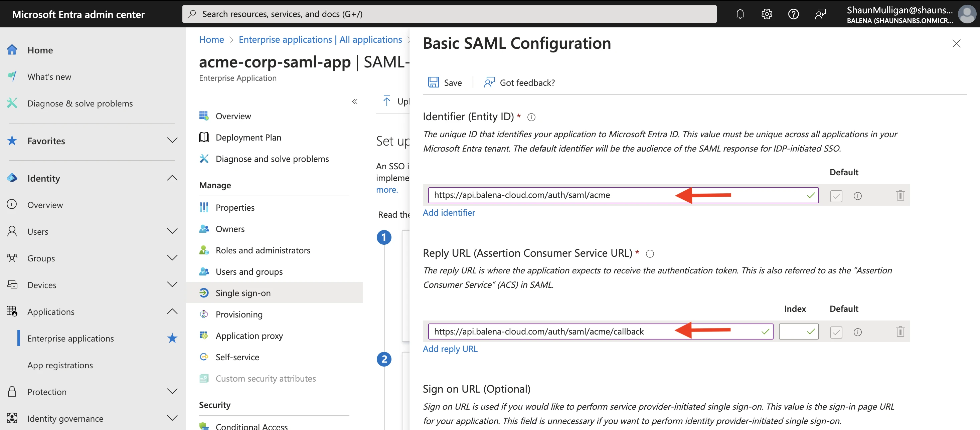Open the settings gear in top bar

pos(767,14)
